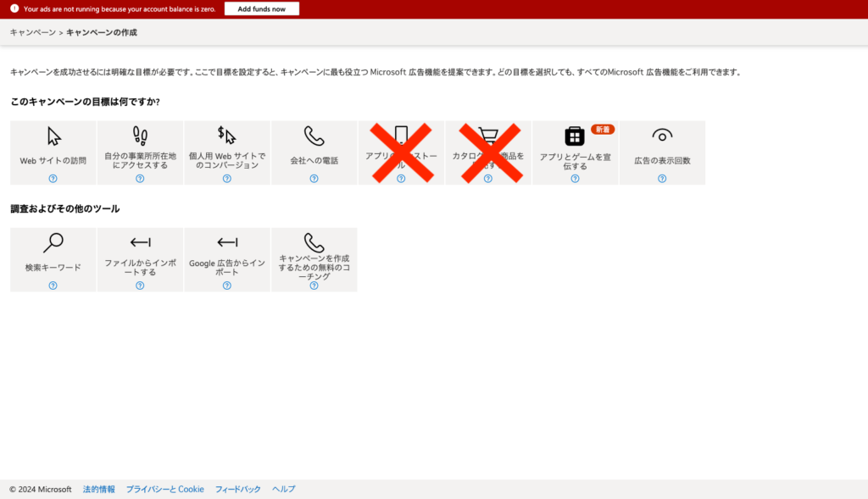Image resolution: width=868 pixels, height=499 pixels.
Task: Show help for Google 広告からインポート
Action: [227, 286]
